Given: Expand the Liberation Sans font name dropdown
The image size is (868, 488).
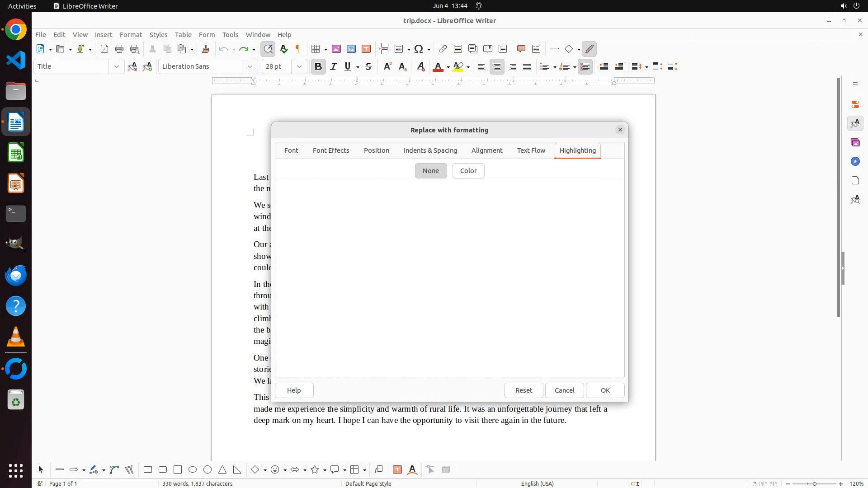Looking at the screenshot, I should 250,67.
